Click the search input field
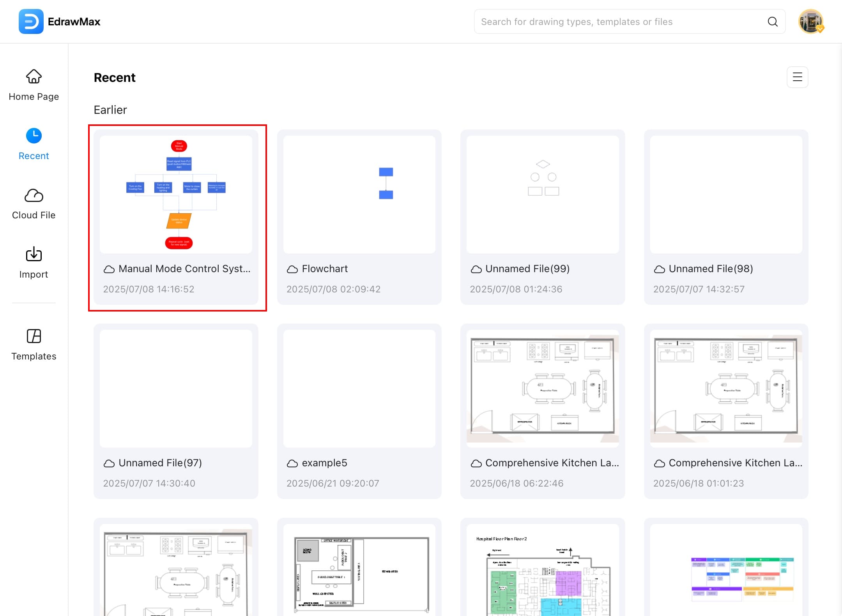The height and width of the screenshot is (616, 842). pos(620,22)
